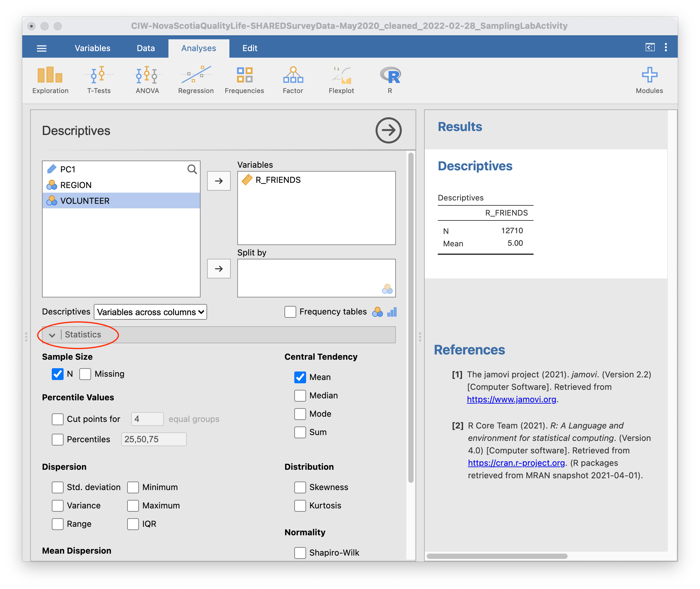Click the References heading
This screenshot has width=700, height=589.
(x=469, y=350)
